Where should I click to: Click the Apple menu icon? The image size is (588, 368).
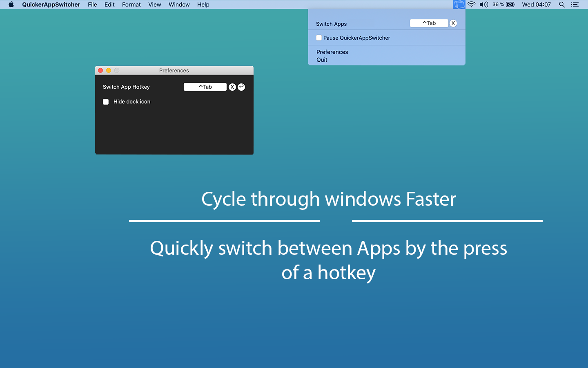[x=11, y=4]
